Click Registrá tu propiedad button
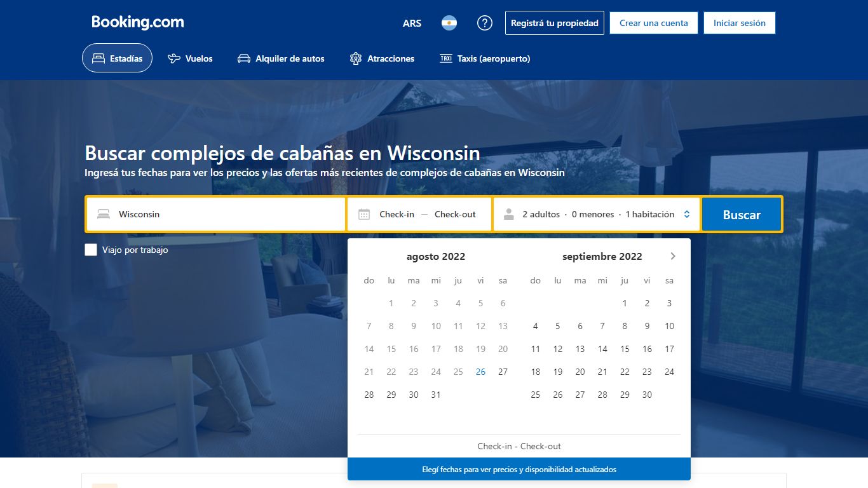This screenshot has width=868, height=488. pyautogui.click(x=555, y=23)
